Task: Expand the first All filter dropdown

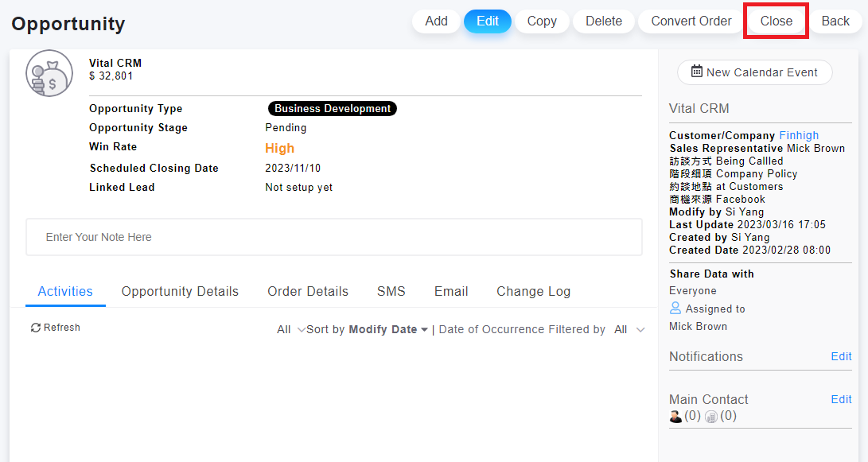Action: point(290,329)
